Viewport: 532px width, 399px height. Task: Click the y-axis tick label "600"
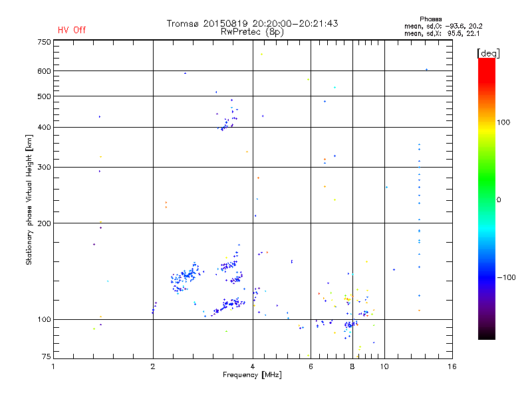pos(44,71)
